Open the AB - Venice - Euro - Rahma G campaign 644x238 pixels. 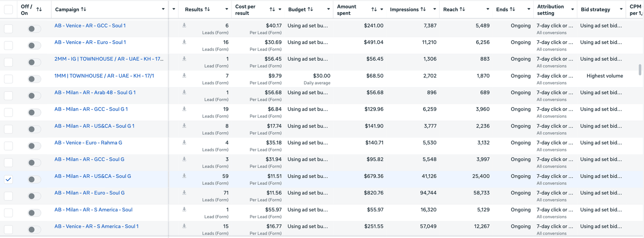click(x=88, y=143)
